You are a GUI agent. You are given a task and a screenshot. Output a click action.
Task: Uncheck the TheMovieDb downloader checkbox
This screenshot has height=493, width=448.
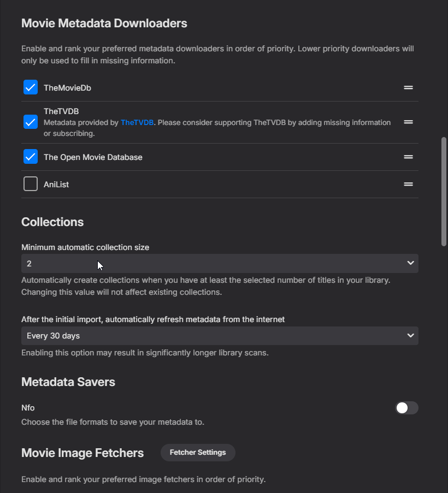[31, 87]
